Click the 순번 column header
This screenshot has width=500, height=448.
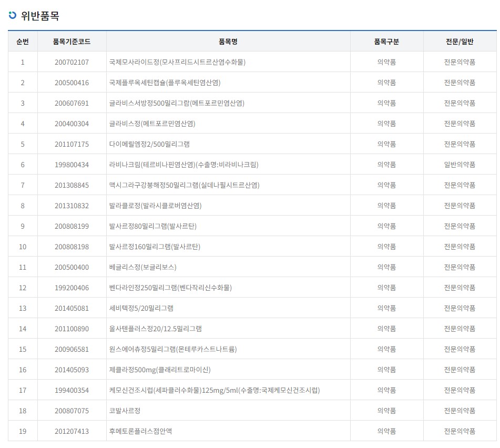click(23, 42)
